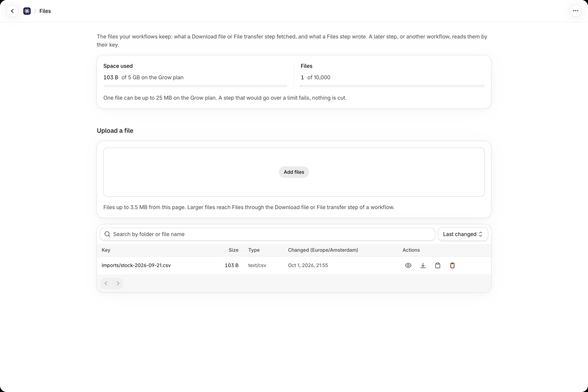
Task: Go to the previous table page
Action: [x=106, y=283]
